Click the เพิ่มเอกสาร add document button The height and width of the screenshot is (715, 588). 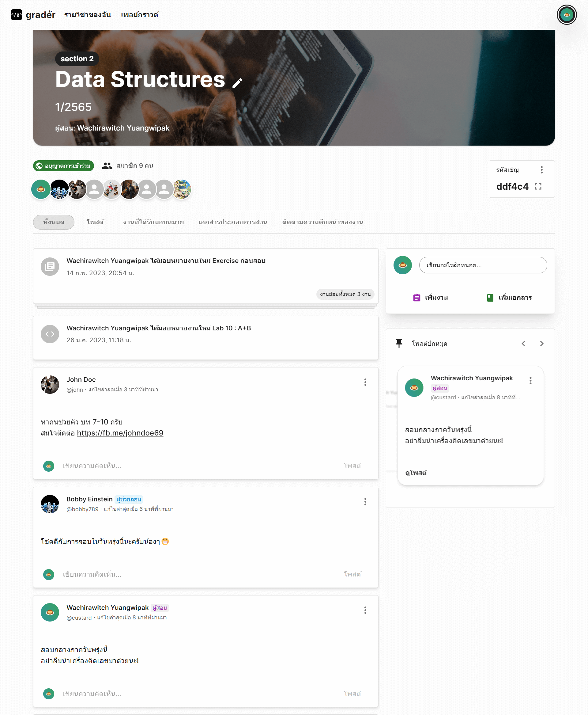coord(509,298)
